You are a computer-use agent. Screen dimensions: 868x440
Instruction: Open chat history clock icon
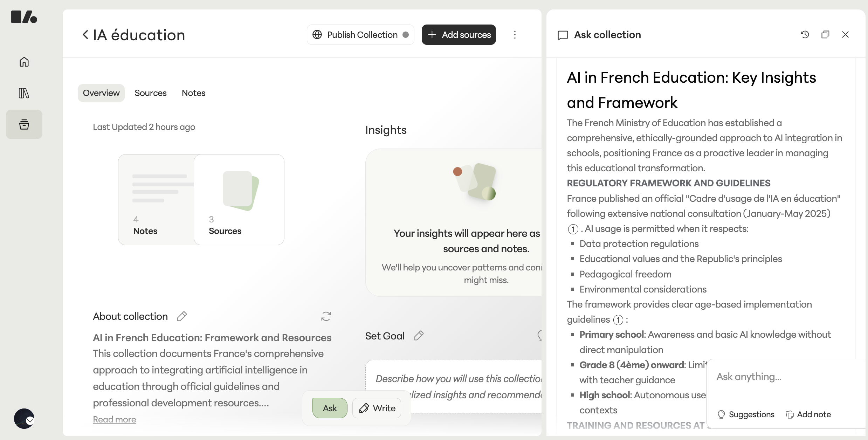805,35
